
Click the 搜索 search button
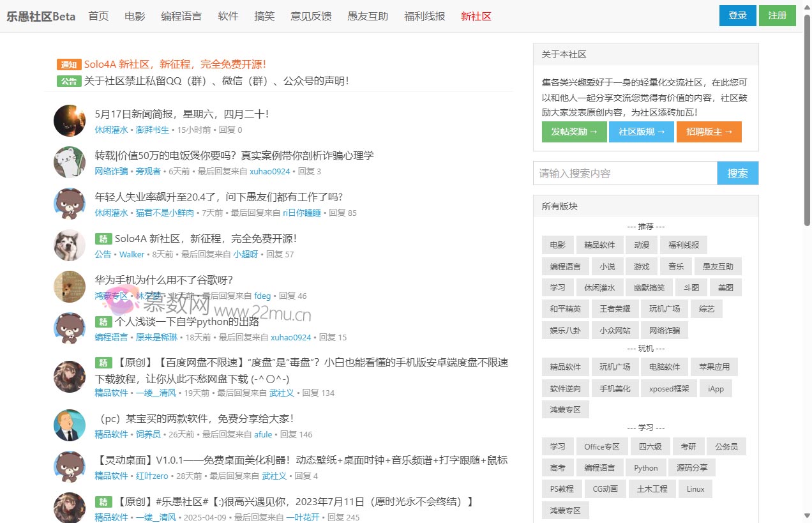[x=737, y=172]
